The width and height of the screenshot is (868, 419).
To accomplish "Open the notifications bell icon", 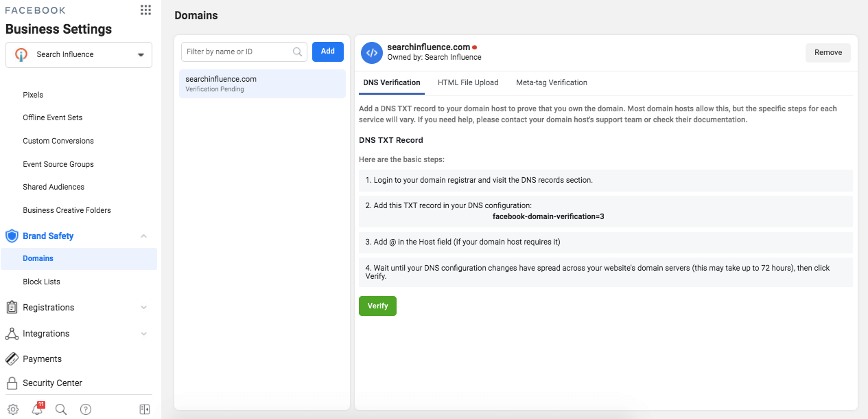I will click(37, 409).
